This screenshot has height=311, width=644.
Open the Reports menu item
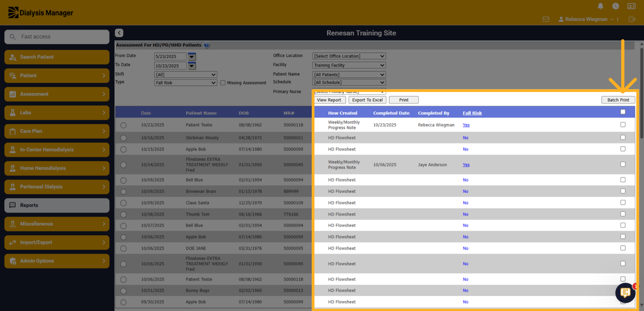pos(57,205)
